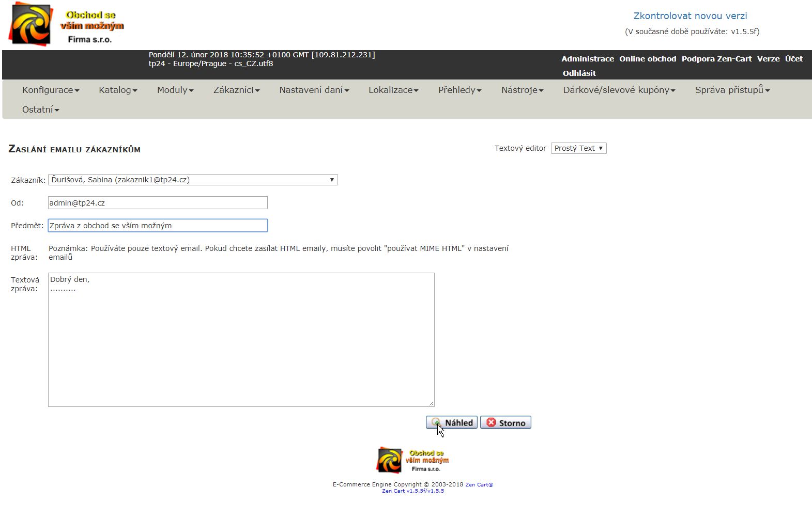Click the Předmět subject field
Screen dimensions: 812x520
pos(158,226)
